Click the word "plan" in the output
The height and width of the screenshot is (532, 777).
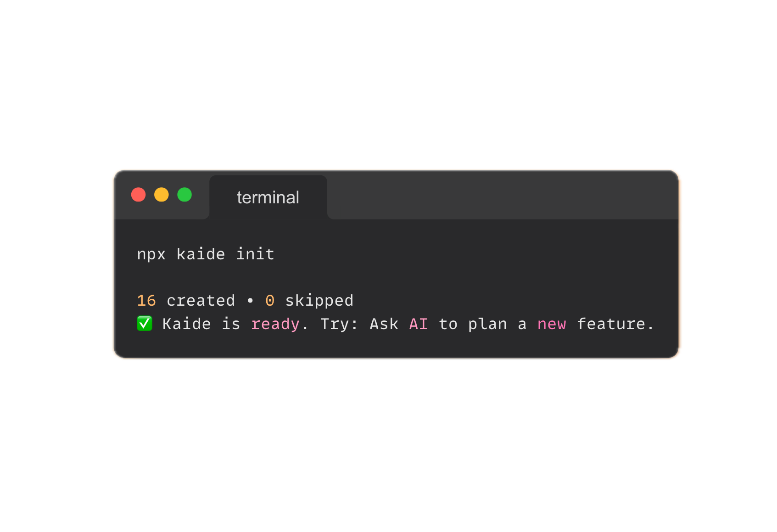pos(487,324)
